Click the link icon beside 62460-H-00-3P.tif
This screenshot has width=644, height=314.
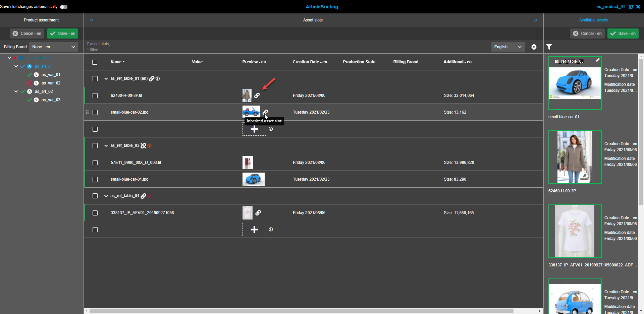point(257,96)
